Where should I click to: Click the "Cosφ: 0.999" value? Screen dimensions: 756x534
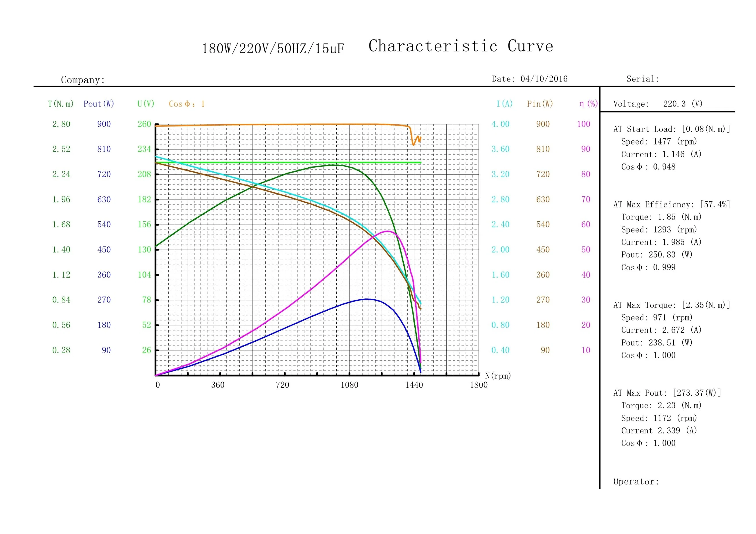[648, 267]
